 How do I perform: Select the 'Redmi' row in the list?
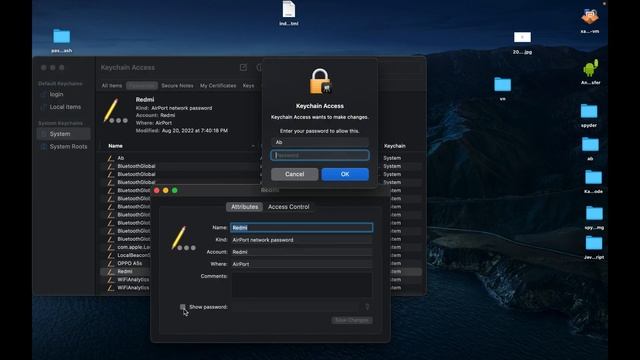point(125,271)
